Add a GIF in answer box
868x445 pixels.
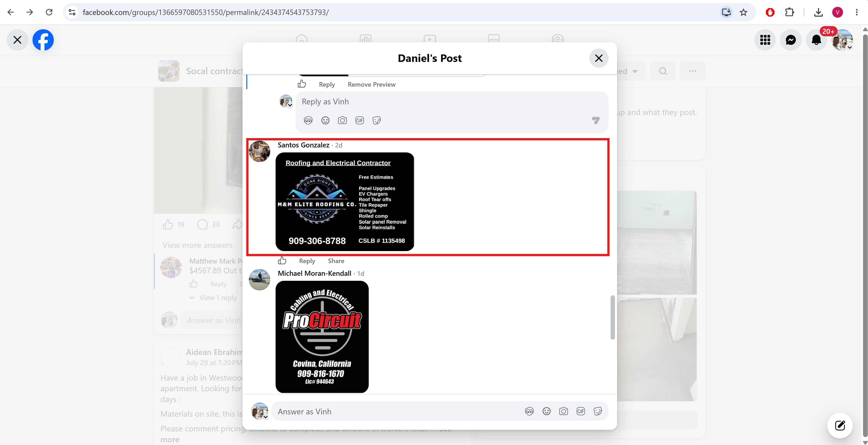click(x=581, y=411)
